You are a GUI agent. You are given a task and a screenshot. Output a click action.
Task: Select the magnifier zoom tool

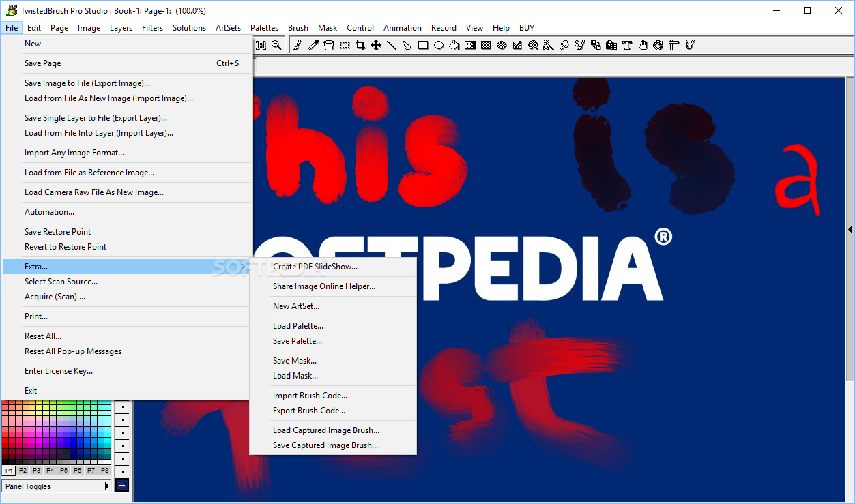276,45
